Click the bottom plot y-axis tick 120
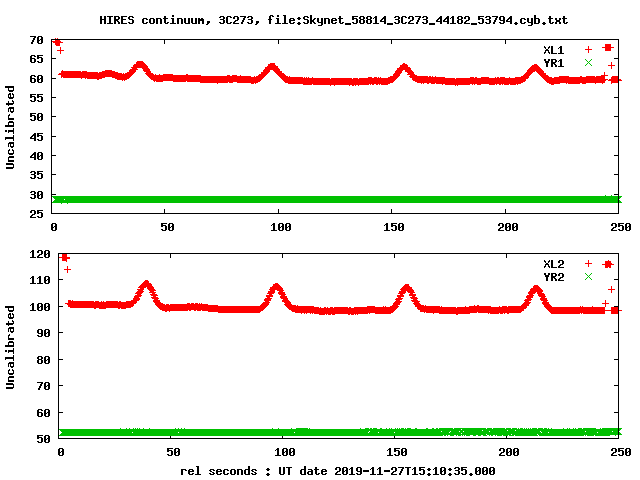Viewport: 640px width, 480px height. pos(40,254)
